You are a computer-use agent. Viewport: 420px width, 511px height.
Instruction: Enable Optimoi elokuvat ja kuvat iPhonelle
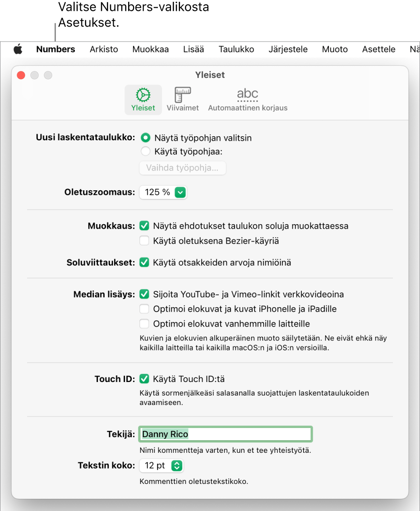pyautogui.click(x=144, y=309)
